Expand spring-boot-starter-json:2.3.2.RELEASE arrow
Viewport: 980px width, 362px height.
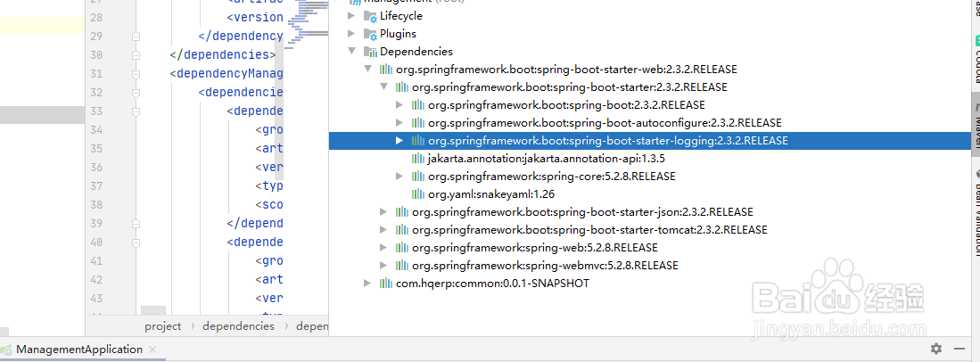pyautogui.click(x=383, y=212)
